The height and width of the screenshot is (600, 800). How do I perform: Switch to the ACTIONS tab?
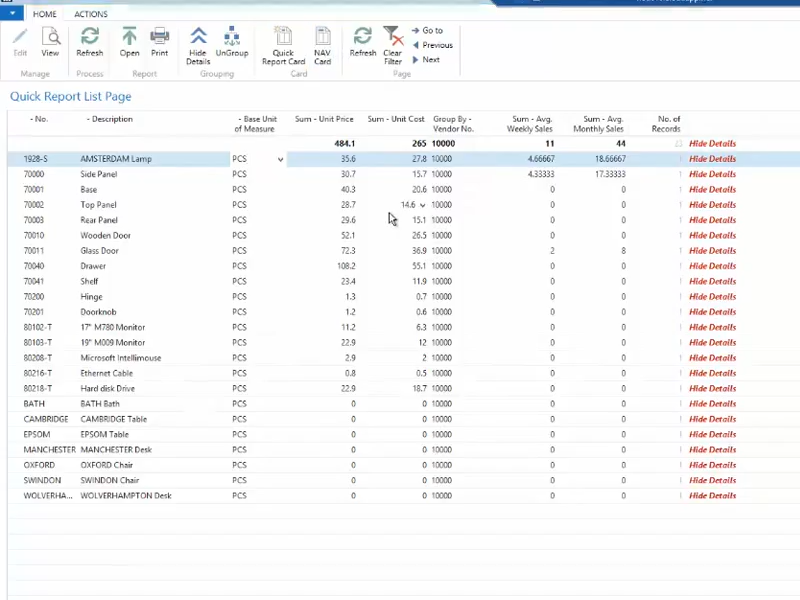pos(90,13)
